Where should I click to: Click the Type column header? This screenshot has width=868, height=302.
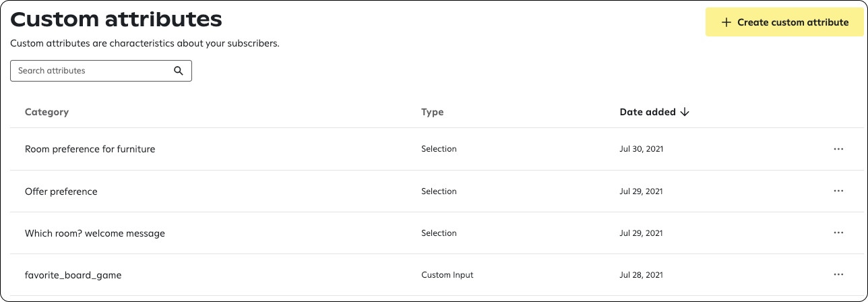coord(433,112)
